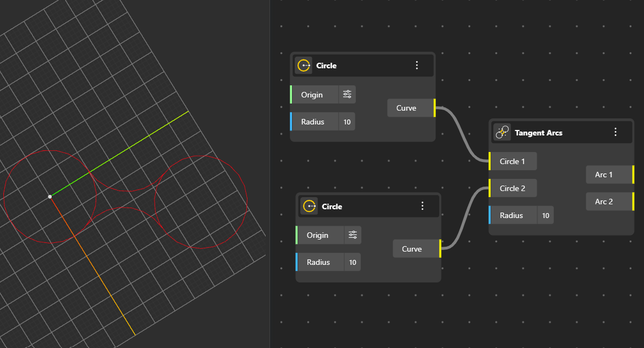Click the Arc 1 output port
The height and width of the screenshot is (348, 644).
point(610,175)
